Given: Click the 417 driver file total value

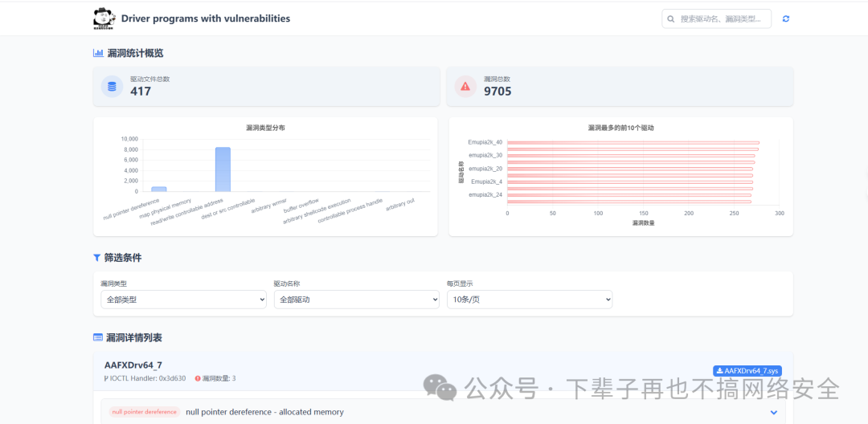Looking at the screenshot, I should [x=141, y=92].
